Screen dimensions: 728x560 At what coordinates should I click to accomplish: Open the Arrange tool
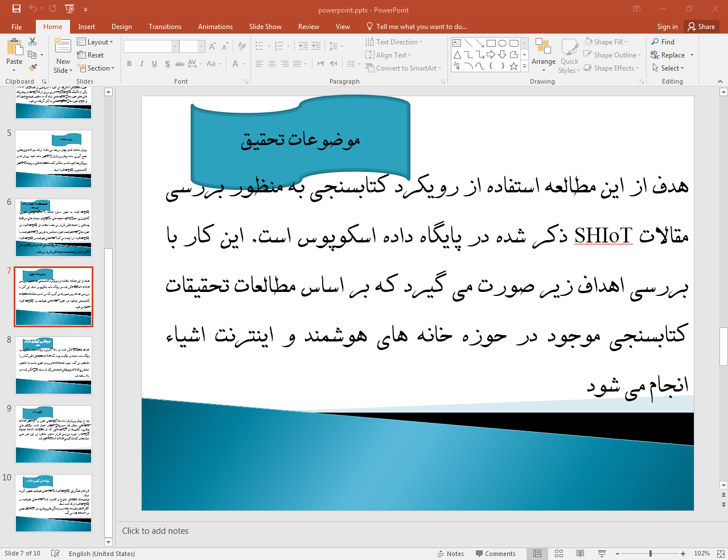tap(543, 56)
